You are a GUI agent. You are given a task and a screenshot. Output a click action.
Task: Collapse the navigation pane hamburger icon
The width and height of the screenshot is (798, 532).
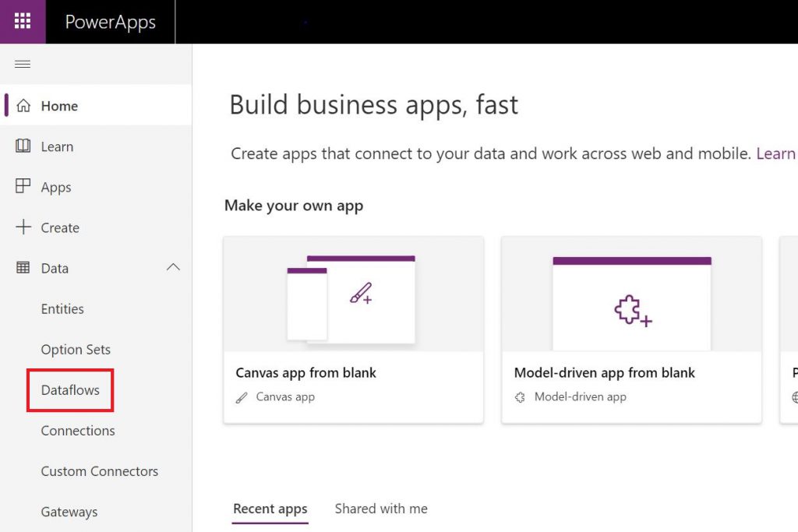(23, 64)
